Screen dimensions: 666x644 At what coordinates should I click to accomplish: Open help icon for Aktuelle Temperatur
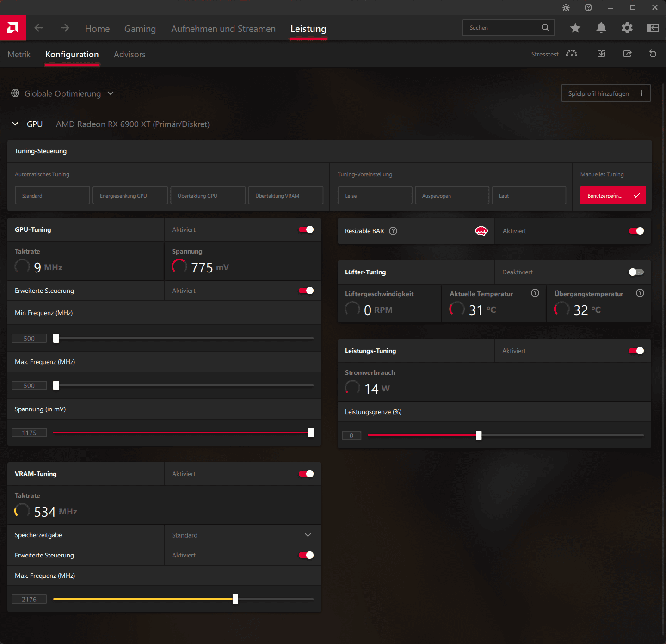pyautogui.click(x=535, y=293)
